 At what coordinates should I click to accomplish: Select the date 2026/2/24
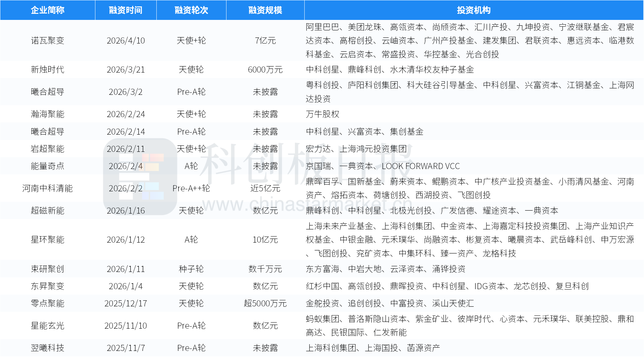[x=126, y=114]
